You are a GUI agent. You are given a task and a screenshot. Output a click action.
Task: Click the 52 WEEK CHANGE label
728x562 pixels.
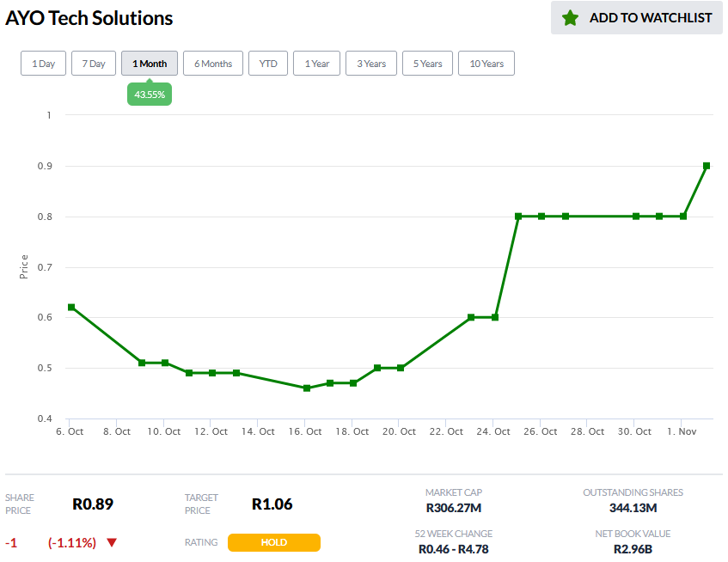[454, 534]
